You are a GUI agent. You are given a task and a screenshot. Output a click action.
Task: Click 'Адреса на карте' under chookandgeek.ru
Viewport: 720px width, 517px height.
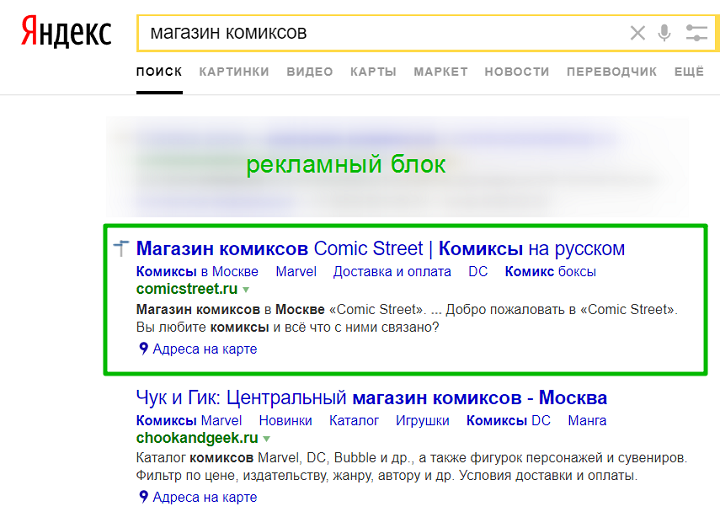coord(205,497)
